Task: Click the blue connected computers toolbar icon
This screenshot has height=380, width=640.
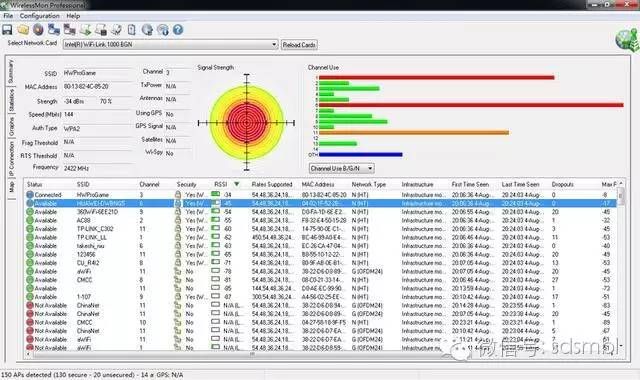Action: coord(54,29)
